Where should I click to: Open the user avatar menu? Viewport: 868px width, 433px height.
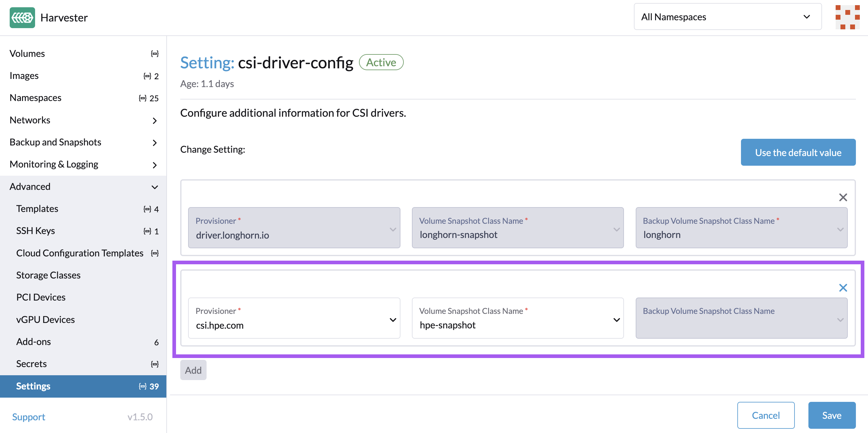[847, 17]
